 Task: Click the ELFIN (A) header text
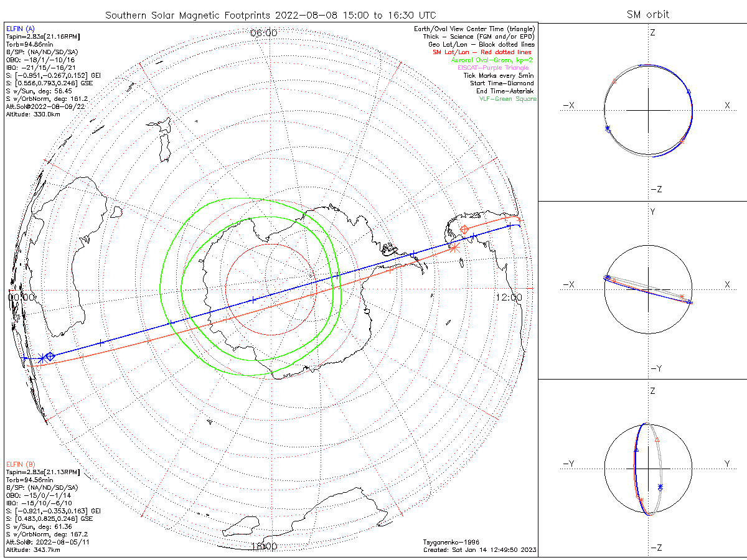[20, 29]
